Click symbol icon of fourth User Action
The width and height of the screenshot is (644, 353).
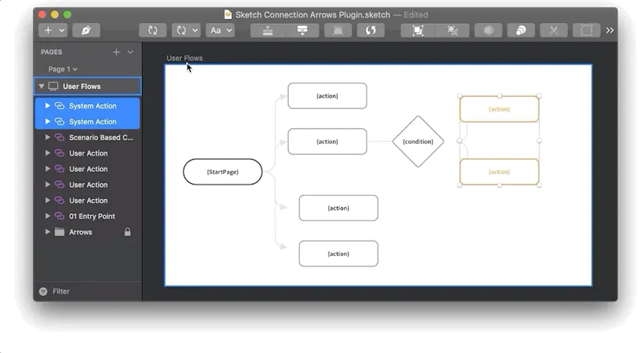pos(59,200)
